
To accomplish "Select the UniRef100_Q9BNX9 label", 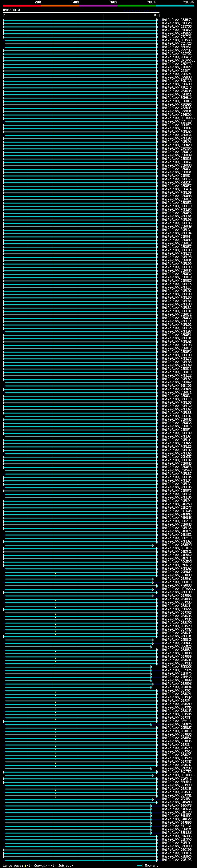I will click(177, 640).
